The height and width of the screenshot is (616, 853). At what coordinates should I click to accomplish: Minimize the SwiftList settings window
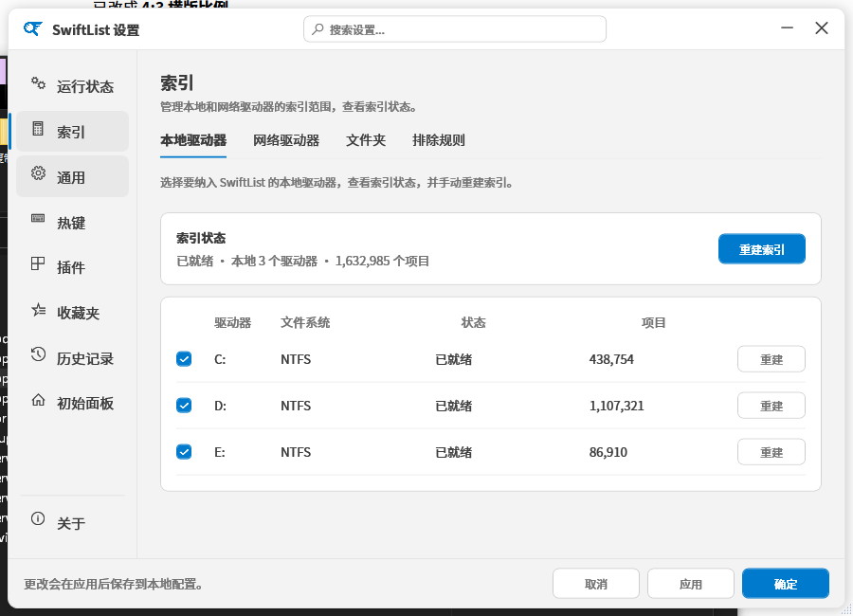[788, 27]
